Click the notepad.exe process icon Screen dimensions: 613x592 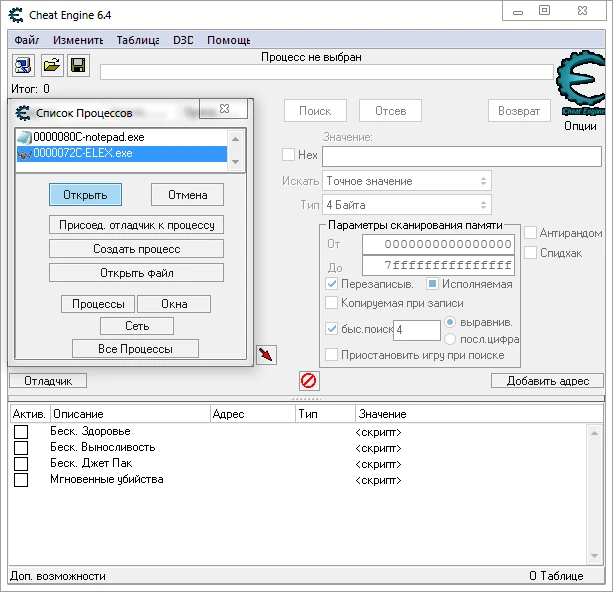coord(24,137)
